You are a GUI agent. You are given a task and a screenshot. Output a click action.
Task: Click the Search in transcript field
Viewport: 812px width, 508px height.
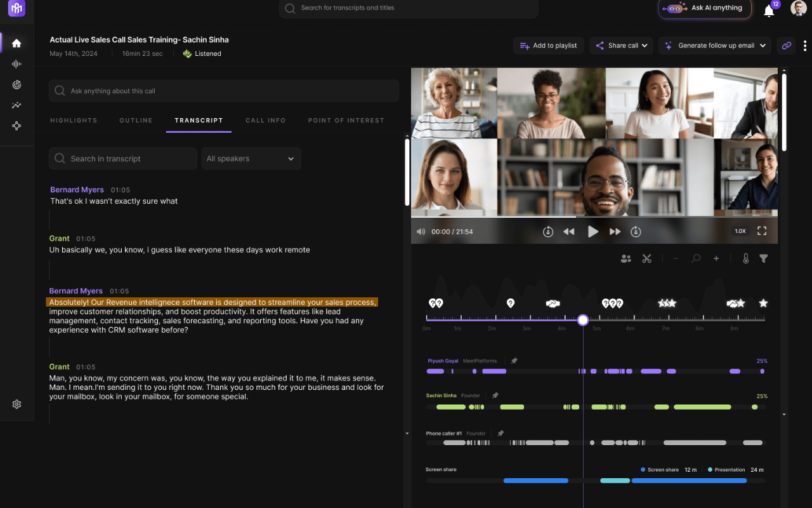(123, 159)
